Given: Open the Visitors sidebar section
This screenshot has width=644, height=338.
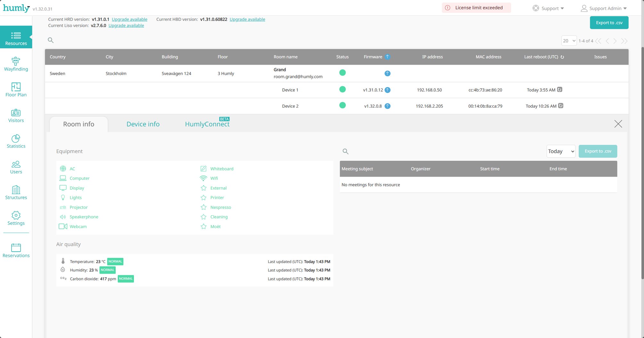Looking at the screenshot, I should tap(16, 115).
